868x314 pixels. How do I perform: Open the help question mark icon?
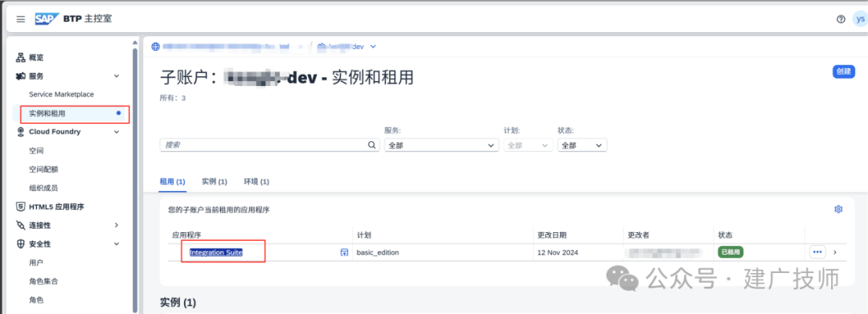[841, 19]
